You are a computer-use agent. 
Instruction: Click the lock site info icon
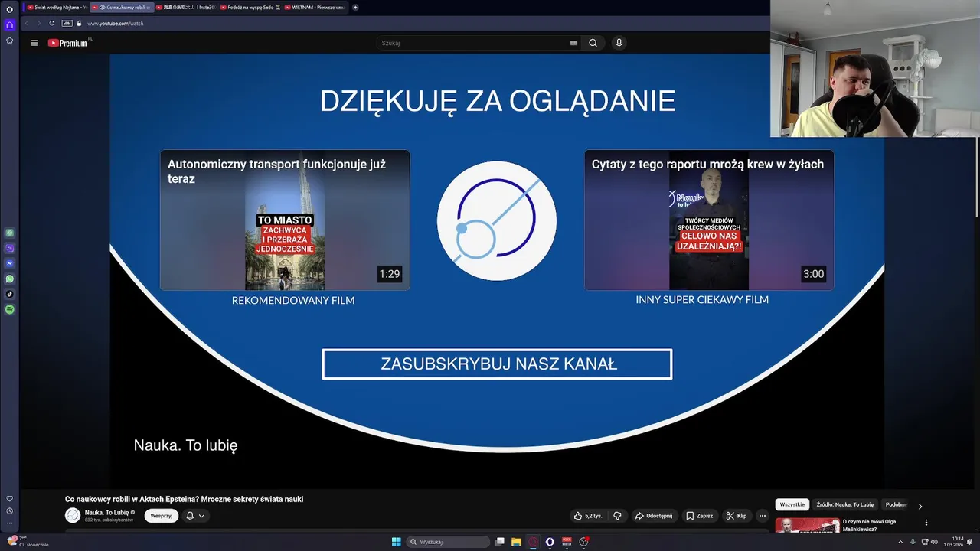click(x=79, y=24)
